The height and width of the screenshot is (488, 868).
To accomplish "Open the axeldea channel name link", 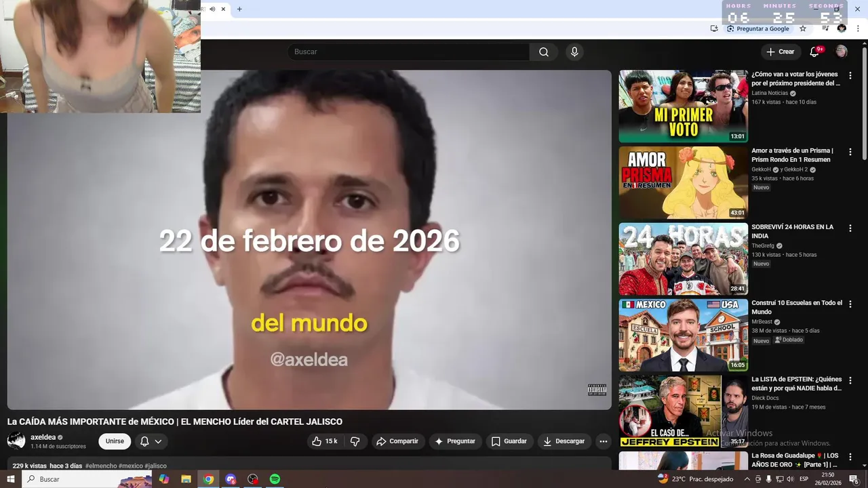I will pos(43,437).
